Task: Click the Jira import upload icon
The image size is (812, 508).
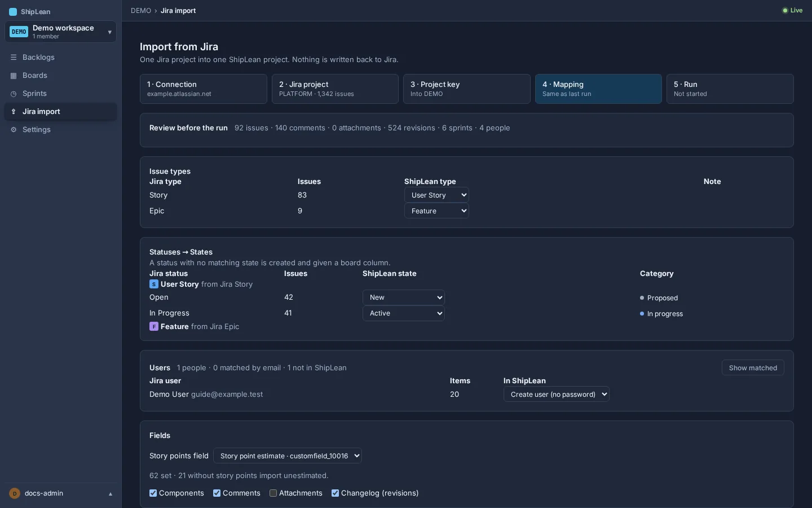Action: click(x=14, y=112)
